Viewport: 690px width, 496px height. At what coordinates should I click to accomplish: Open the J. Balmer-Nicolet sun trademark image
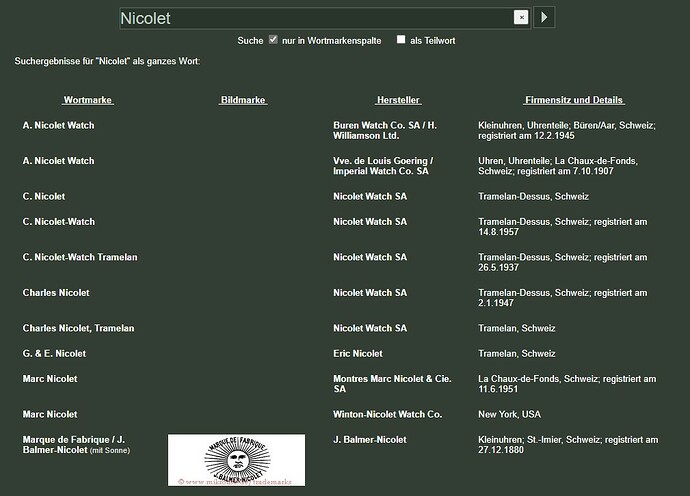click(x=236, y=460)
